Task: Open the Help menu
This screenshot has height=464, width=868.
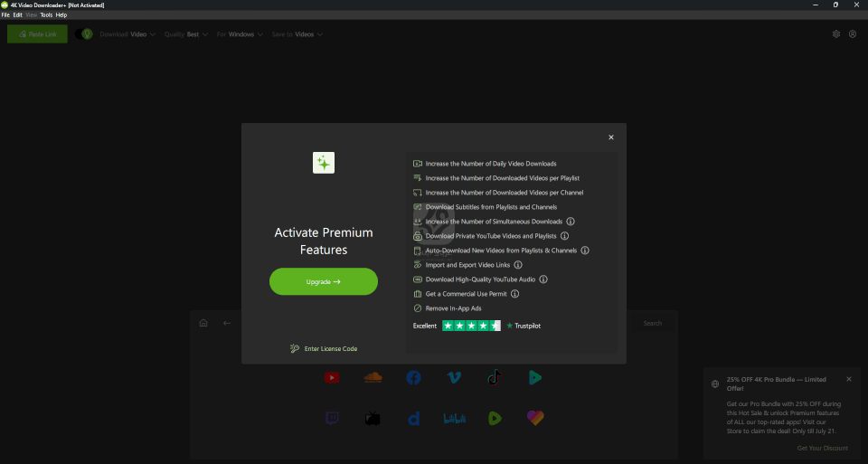Action: pos(61,15)
